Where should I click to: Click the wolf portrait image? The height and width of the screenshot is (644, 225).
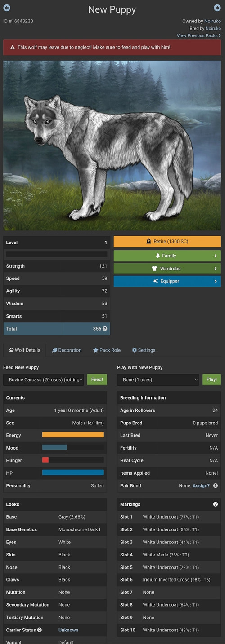(112, 146)
